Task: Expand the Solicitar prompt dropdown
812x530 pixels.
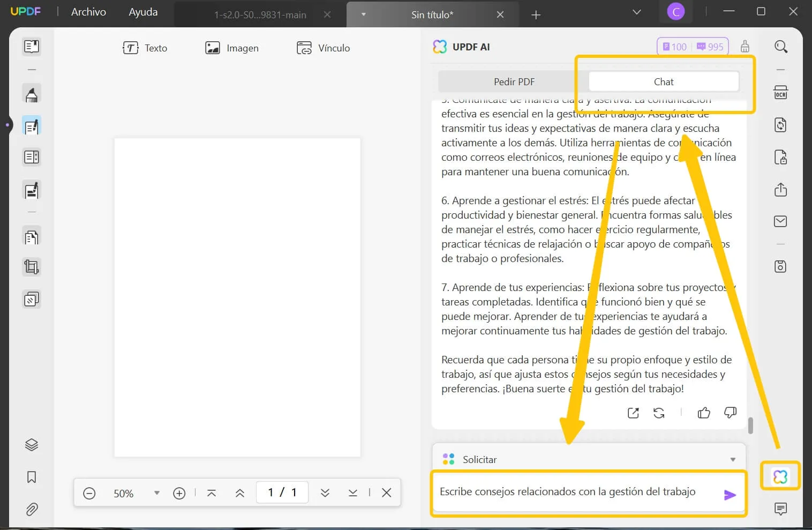Action: pyautogui.click(x=733, y=460)
